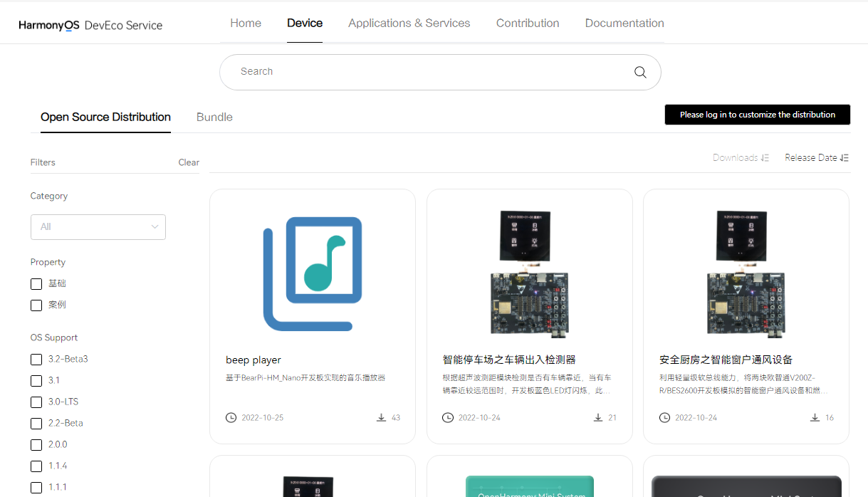Click download icon on 安全厨房 card
This screenshot has width=868, height=497.
tap(815, 417)
